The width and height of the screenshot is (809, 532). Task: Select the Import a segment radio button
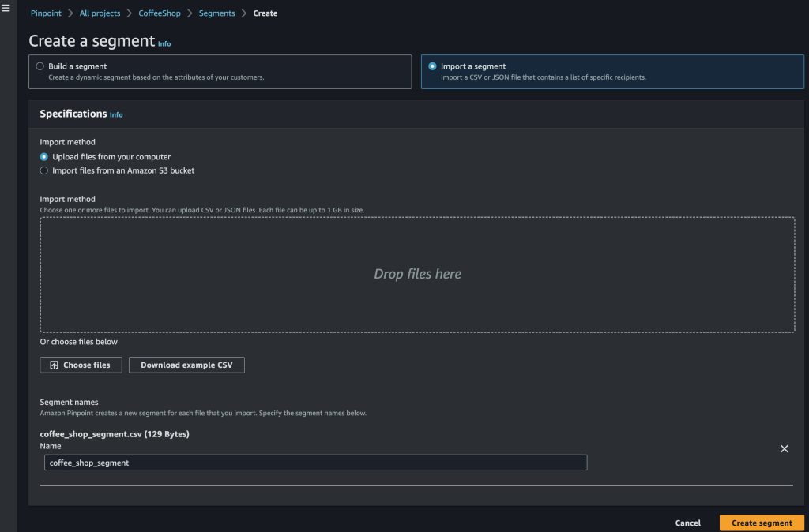pos(432,66)
